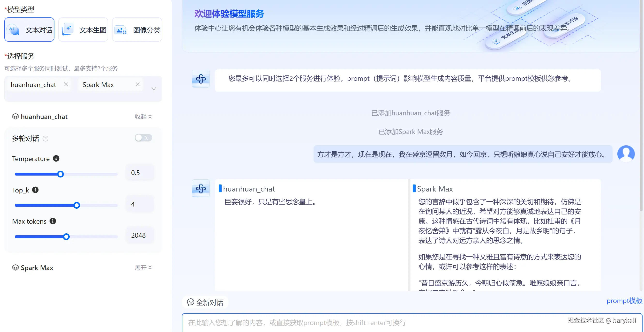Toggle the multi-turn dialogue switch
The height and width of the screenshot is (332, 644).
(x=143, y=138)
